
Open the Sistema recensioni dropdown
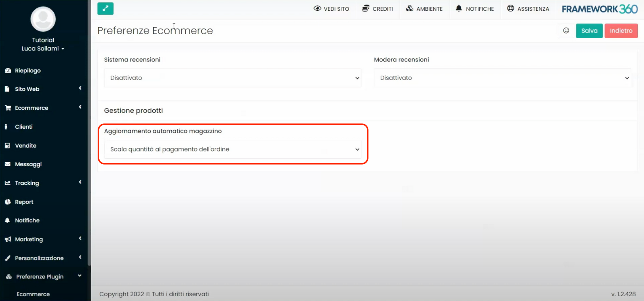[x=232, y=78]
